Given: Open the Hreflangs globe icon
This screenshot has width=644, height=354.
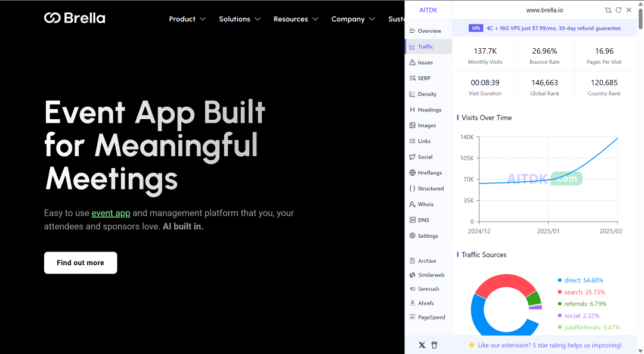Looking at the screenshot, I should 413,172.
